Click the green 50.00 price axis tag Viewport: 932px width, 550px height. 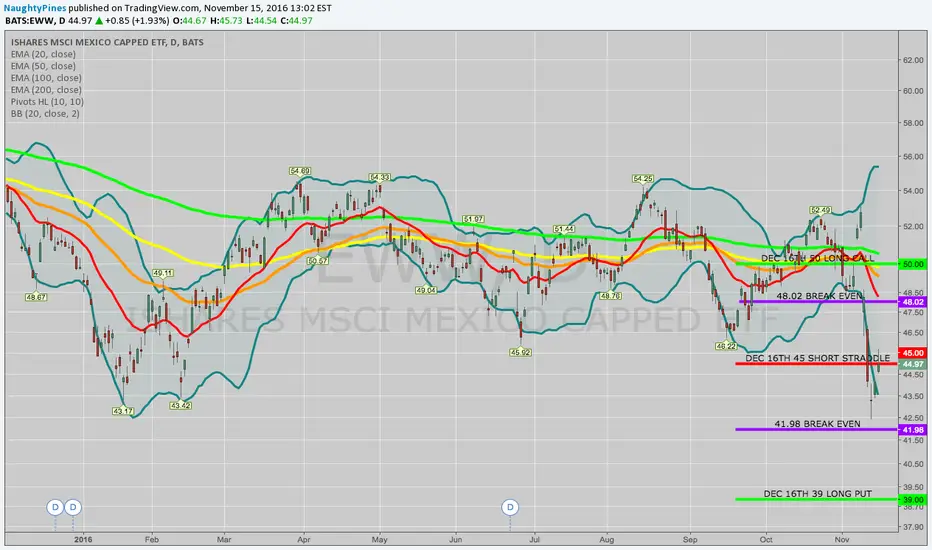[x=912, y=264]
